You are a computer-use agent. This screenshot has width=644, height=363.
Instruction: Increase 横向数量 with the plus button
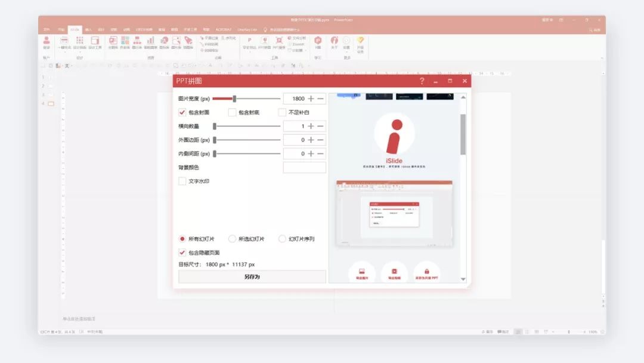click(x=311, y=126)
